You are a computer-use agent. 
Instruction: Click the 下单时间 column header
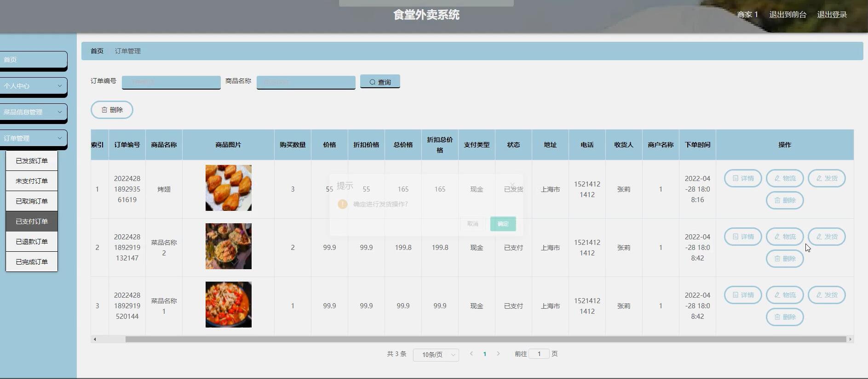(x=697, y=145)
